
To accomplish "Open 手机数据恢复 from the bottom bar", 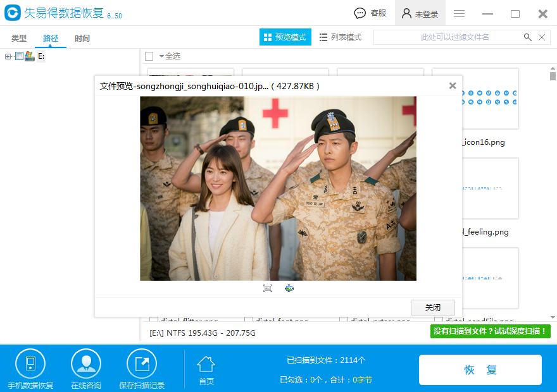I will pos(30,369).
